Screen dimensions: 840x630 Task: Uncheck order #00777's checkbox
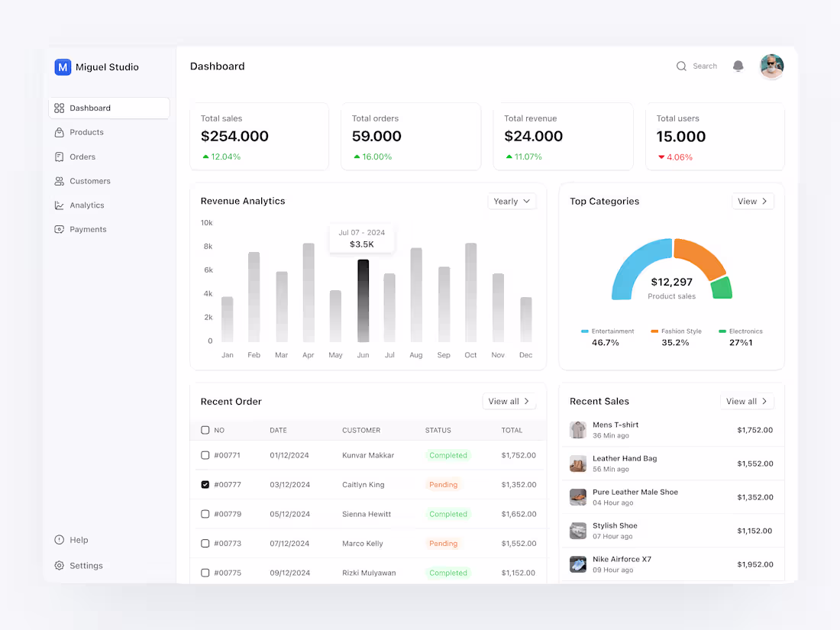[205, 484]
